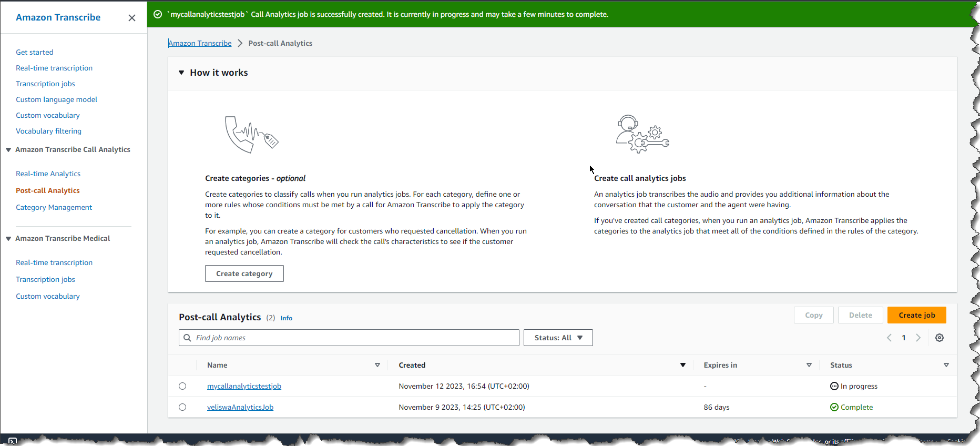Image resolution: width=980 pixels, height=446 pixels.
Task: Click the phone call categories illustration
Action: click(251, 135)
